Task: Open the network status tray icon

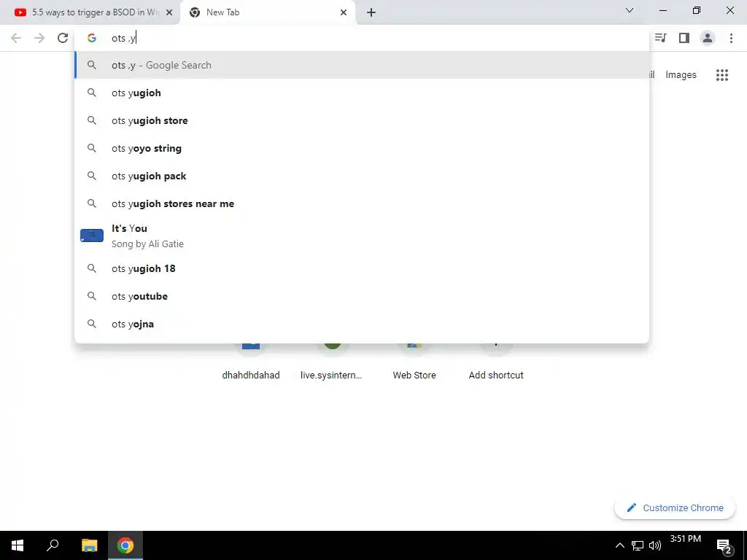Action: click(x=638, y=545)
